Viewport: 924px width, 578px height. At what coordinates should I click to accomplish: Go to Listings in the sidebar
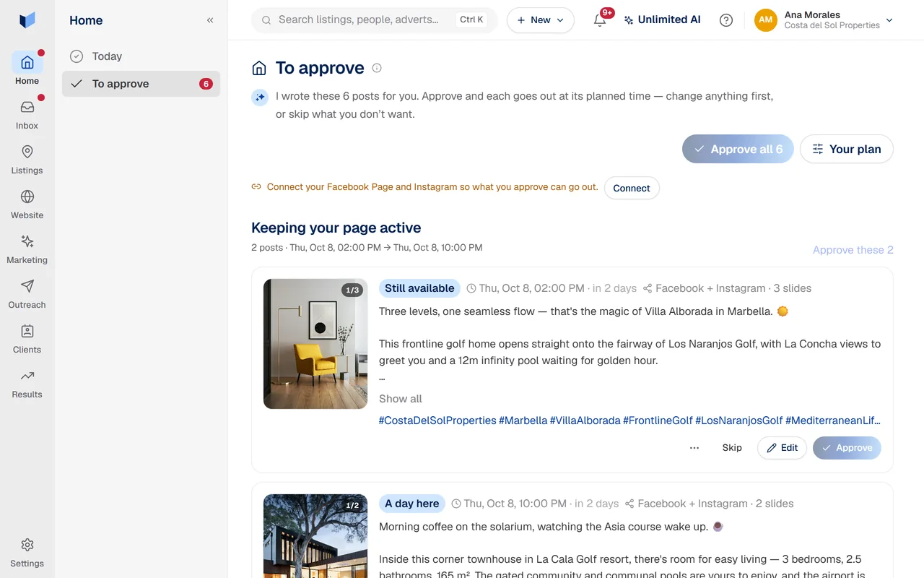(27, 159)
